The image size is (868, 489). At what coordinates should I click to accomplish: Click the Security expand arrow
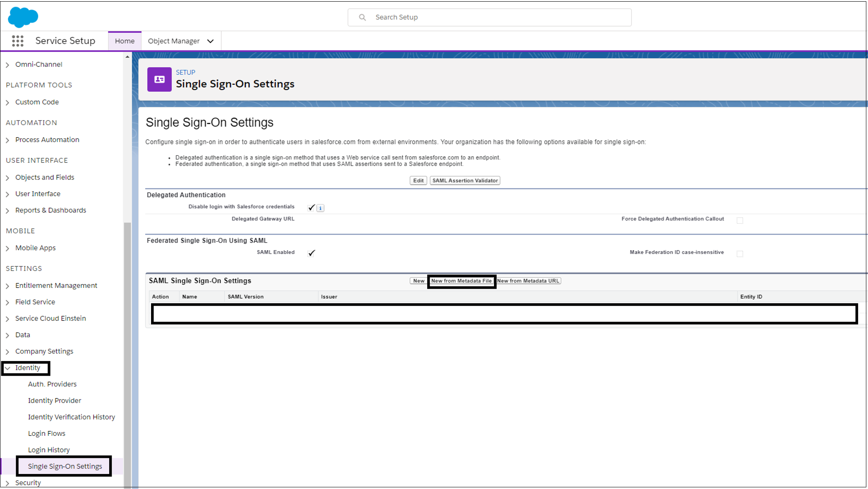(x=8, y=482)
